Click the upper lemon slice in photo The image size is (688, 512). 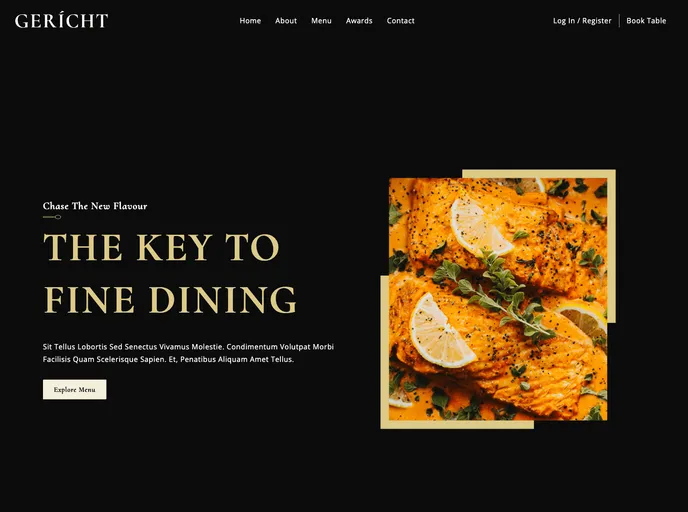tap(480, 227)
